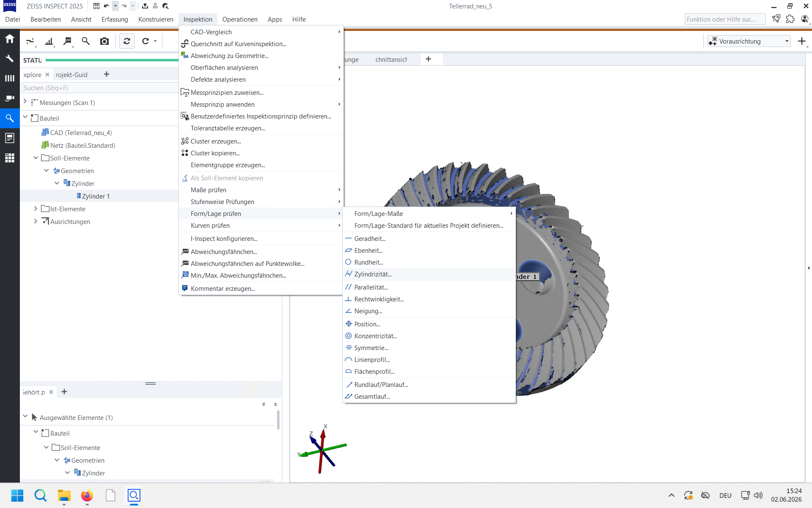Click the STATU progress bar
The height and width of the screenshot is (508, 812).
point(112,61)
